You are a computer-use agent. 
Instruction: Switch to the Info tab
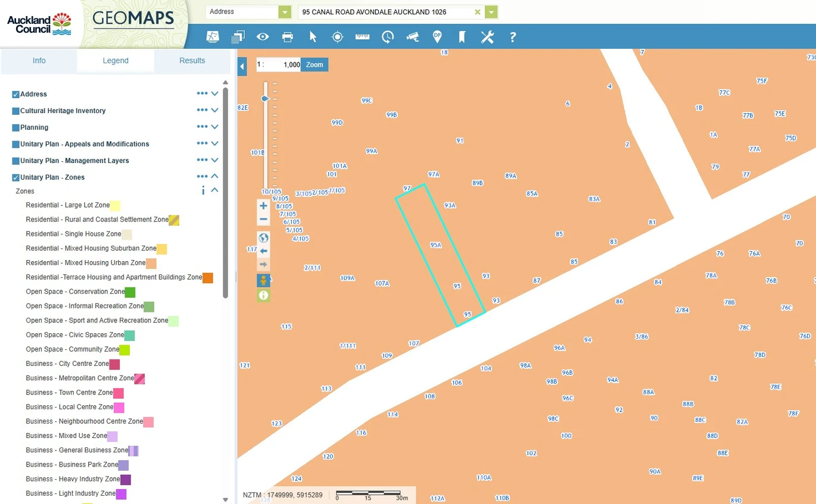click(39, 61)
